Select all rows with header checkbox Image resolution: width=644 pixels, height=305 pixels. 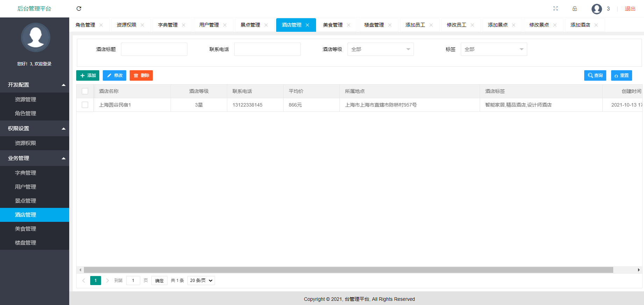85,91
